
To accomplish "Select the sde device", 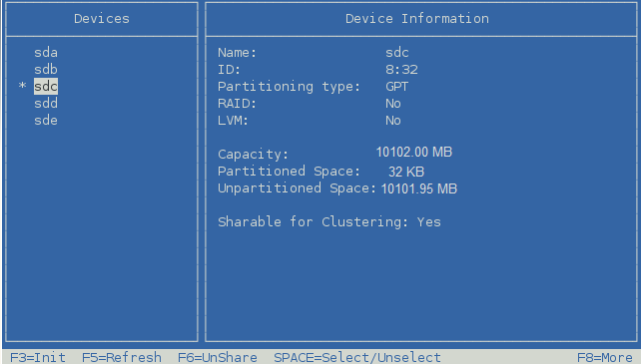I will click(x=46, y=121).
